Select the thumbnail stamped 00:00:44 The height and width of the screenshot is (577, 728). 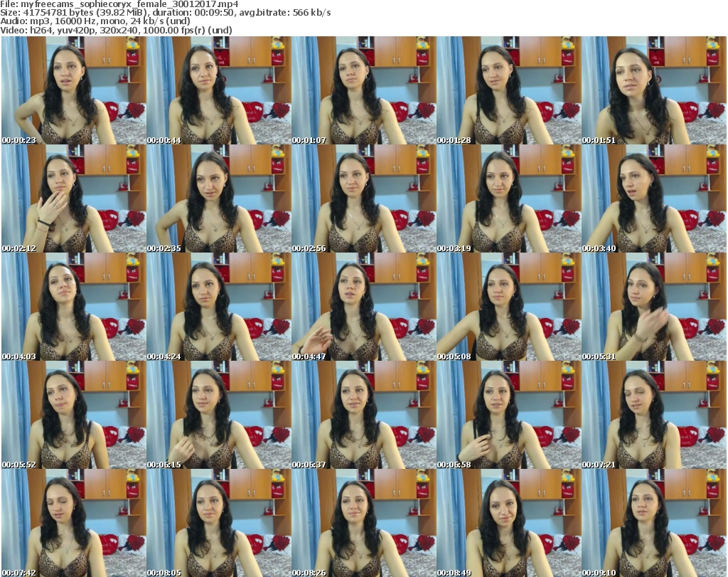(219, 90)
